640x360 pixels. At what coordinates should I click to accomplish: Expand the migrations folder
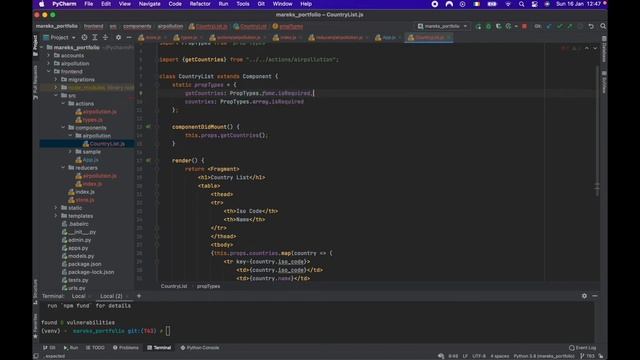pos(56,80)
